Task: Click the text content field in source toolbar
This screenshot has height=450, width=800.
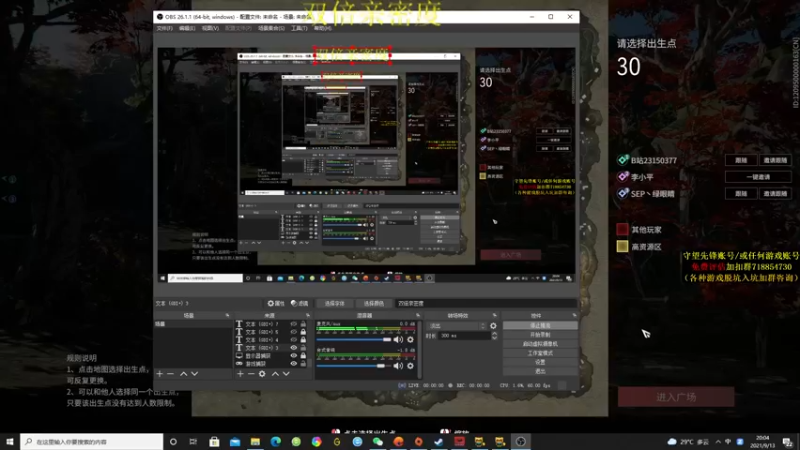Action: click(485, 303)
